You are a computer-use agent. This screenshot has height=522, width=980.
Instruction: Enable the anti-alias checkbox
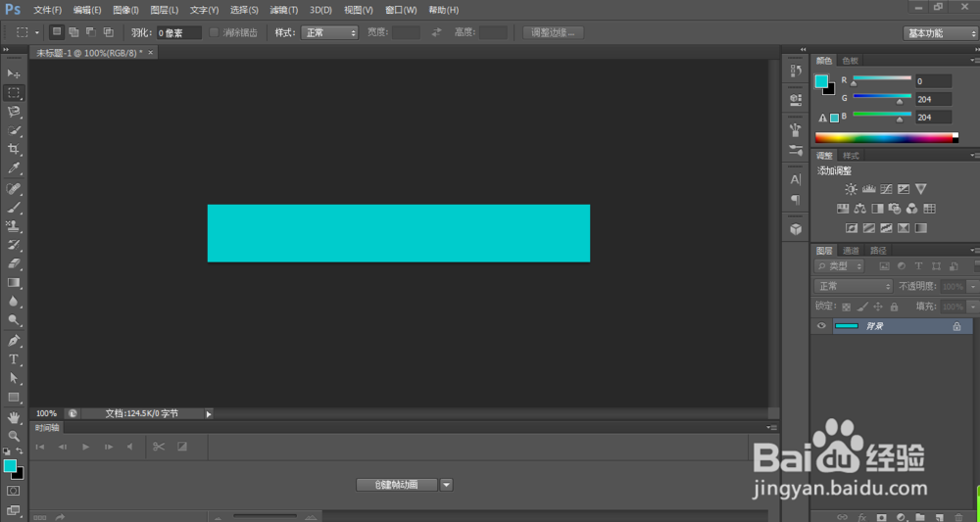pos(214,32)
